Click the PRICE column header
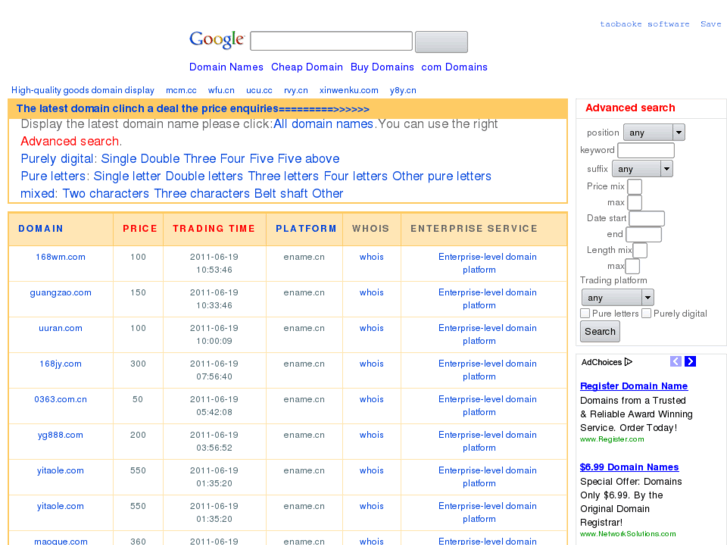 140,229
